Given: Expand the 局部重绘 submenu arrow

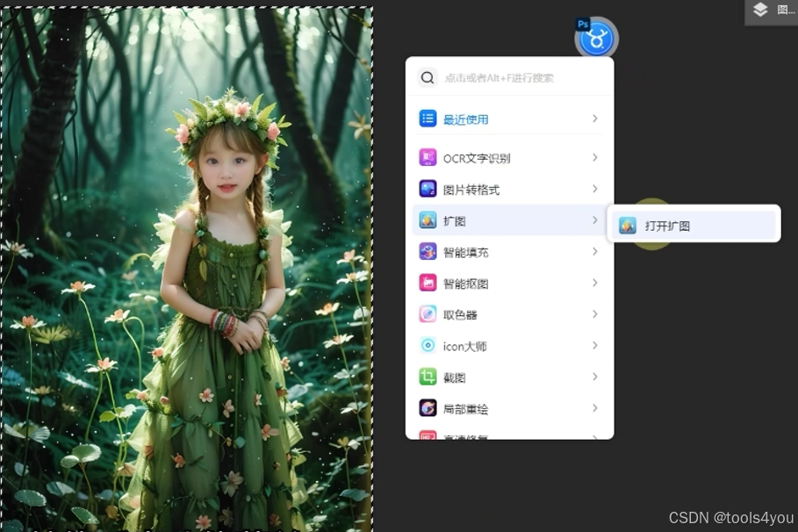Looking at the screenshot, I should [x=595, y=408].
